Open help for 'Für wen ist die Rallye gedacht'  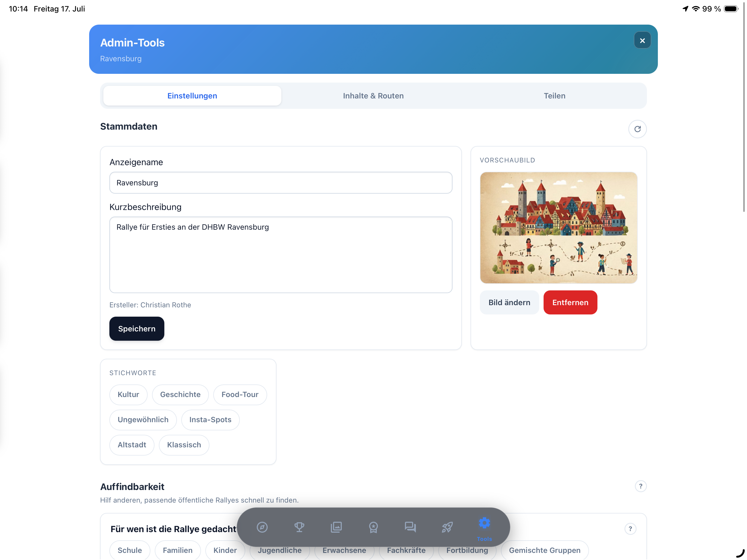coord(630,529)
